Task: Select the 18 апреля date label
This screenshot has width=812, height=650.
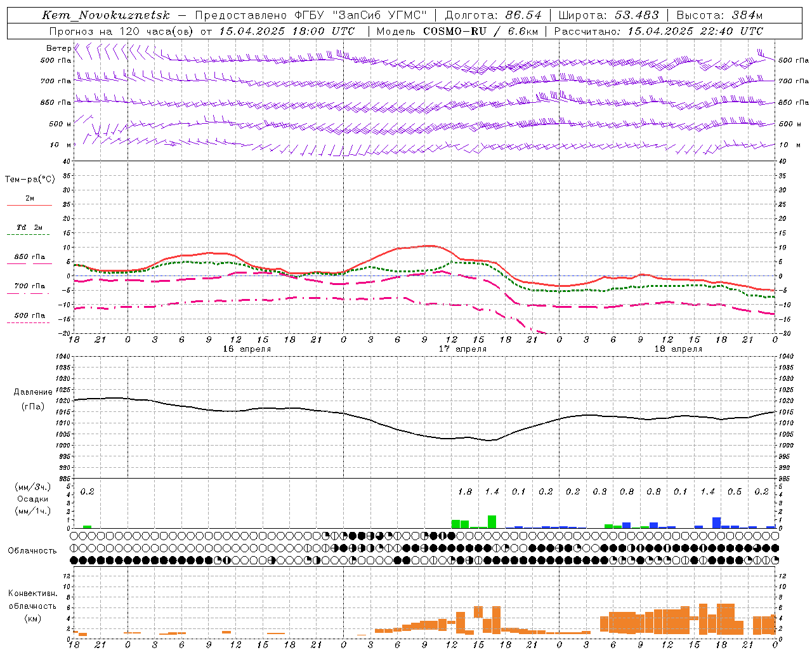Action: click(x=678, y=349)
